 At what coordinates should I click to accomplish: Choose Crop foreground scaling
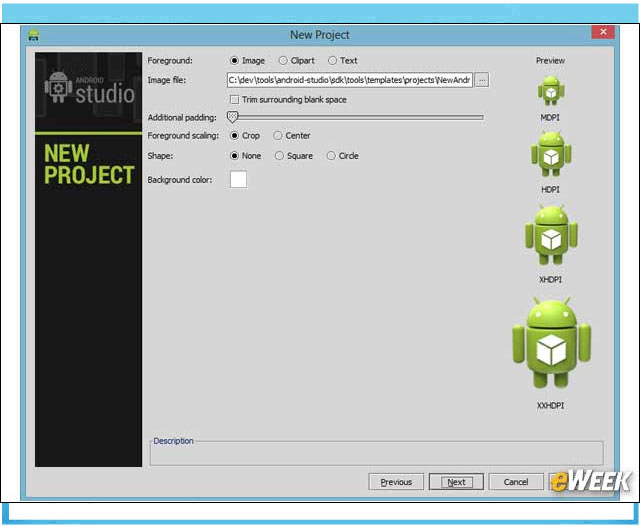[x=234, y=135]
